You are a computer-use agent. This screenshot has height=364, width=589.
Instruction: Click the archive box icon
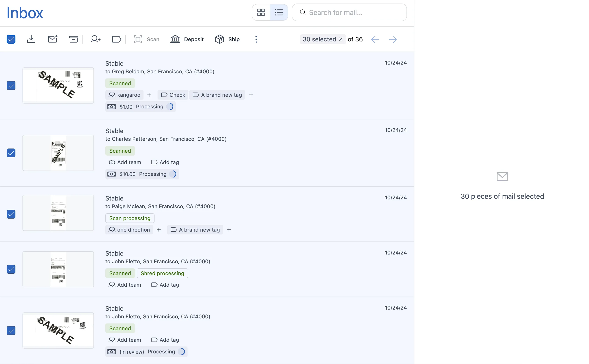pyautogui.click(x=73, y=39)
